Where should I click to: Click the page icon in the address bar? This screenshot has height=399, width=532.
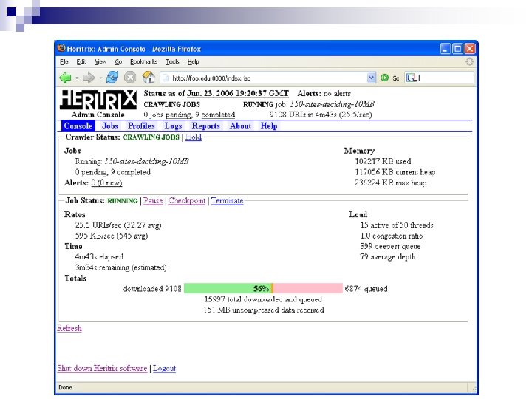[x=166, y=78]
